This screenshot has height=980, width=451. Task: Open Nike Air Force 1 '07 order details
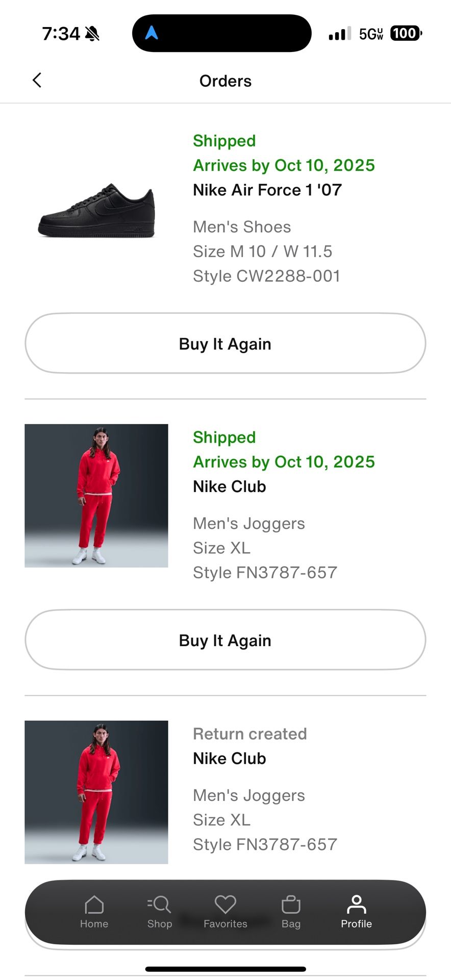267,190
